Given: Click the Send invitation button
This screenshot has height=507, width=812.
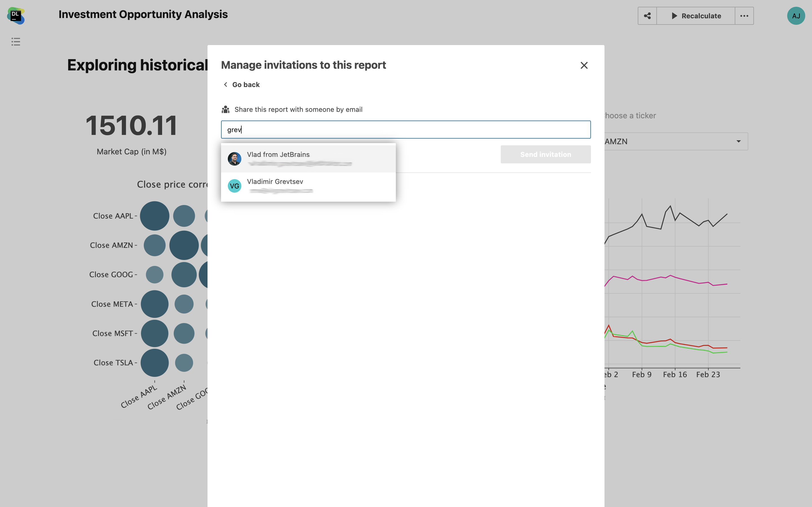Looking at the screenshot, I should point(545,154).
